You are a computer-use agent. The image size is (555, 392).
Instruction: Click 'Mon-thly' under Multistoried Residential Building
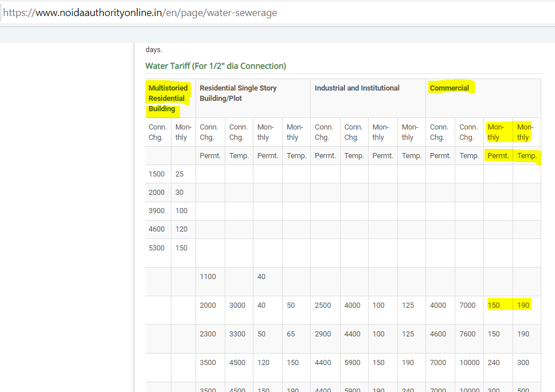pyautogui.click(x=183, y=132)
